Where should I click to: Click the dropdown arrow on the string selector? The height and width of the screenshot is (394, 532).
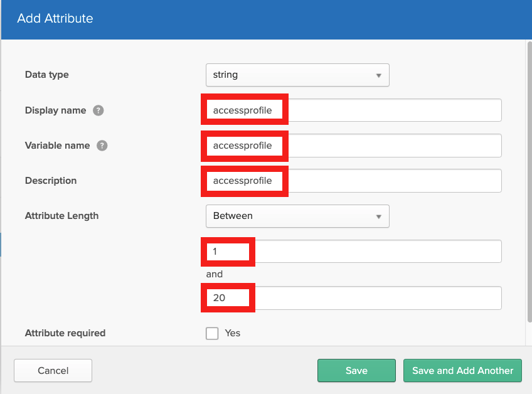tap(379, 75)
